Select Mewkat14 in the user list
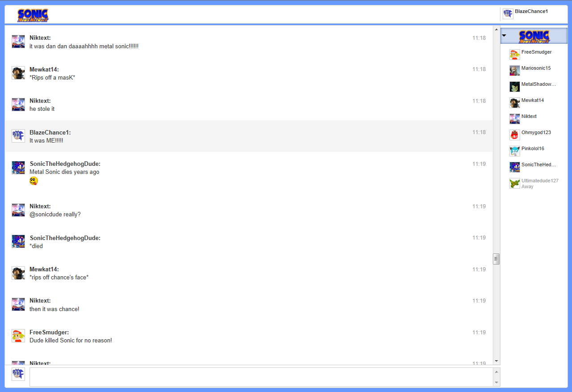This screenshot has height=392, width=572. [532, 101]
